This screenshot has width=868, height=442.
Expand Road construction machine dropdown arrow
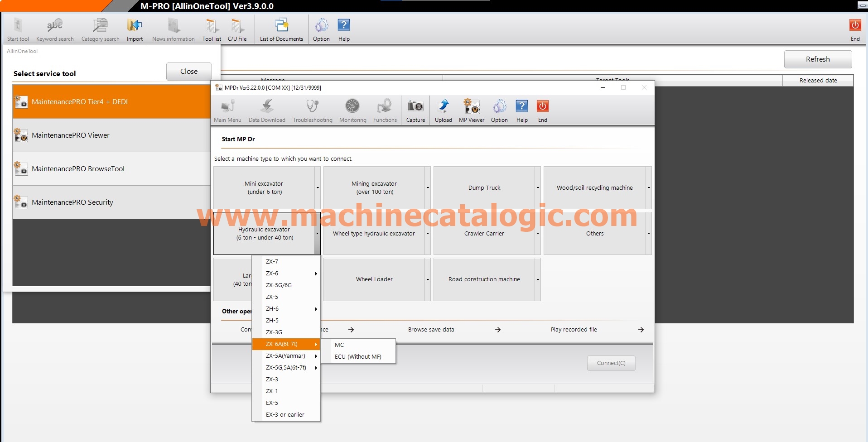point(538,279)
